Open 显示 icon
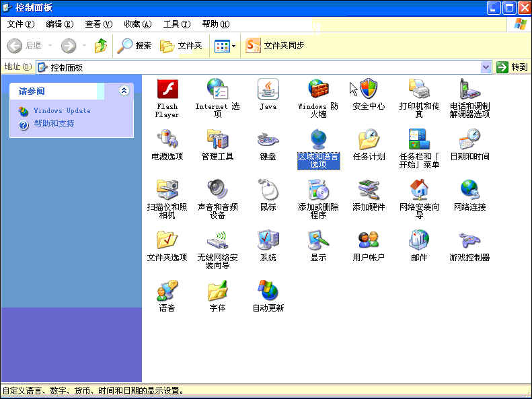 318,240
